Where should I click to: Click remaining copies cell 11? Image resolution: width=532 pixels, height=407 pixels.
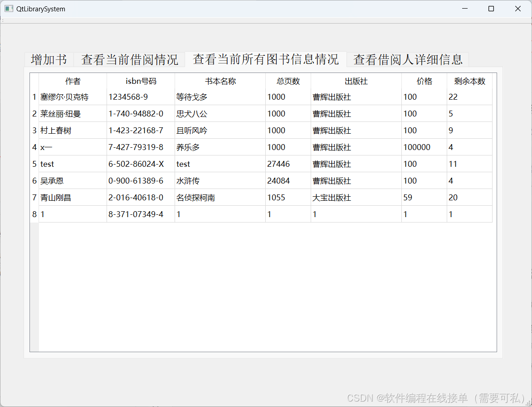[469, 164]
